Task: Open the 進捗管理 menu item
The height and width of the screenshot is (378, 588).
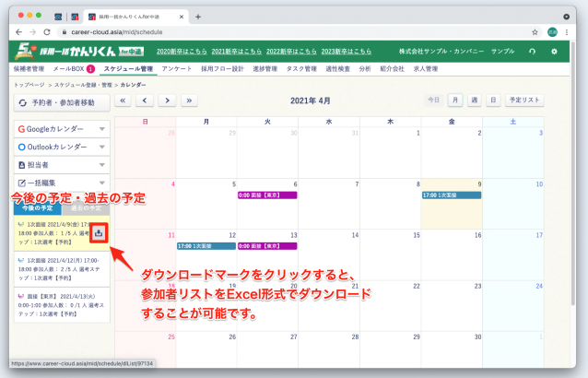Action: click(262, 69)
